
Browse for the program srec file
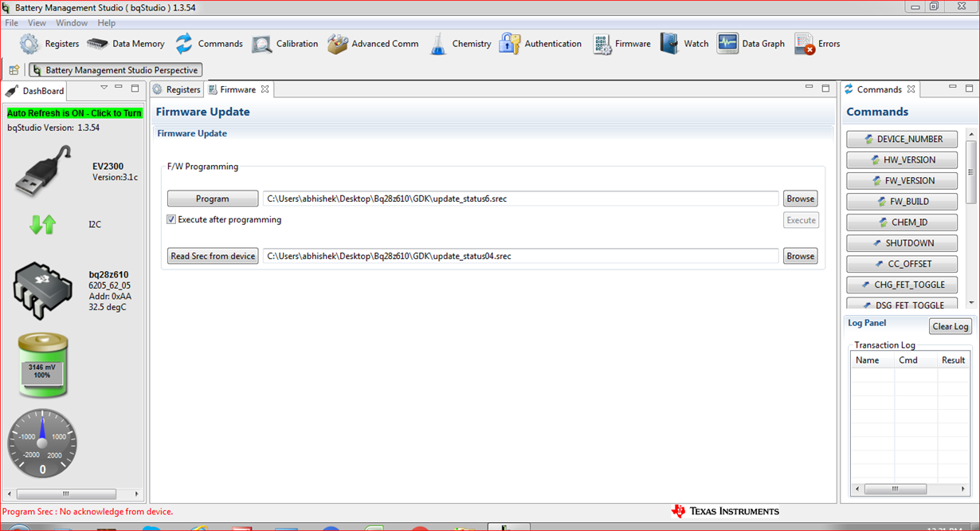(x=800, y=199)
